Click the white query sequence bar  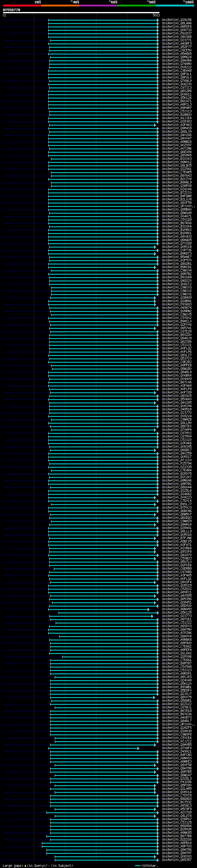click(x=81, y=13)
